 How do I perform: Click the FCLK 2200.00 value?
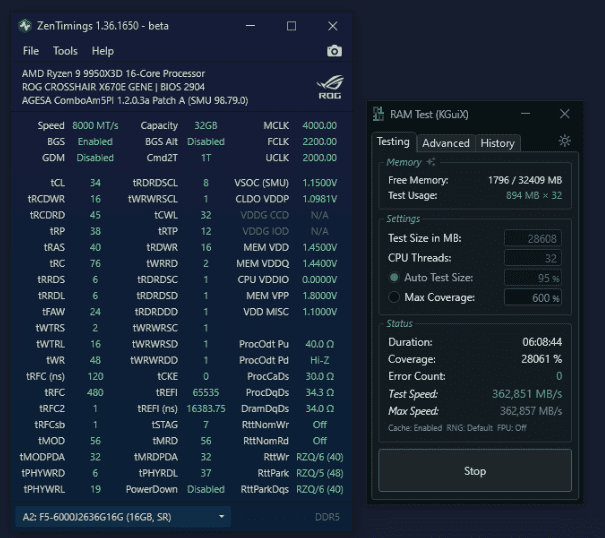319,142
